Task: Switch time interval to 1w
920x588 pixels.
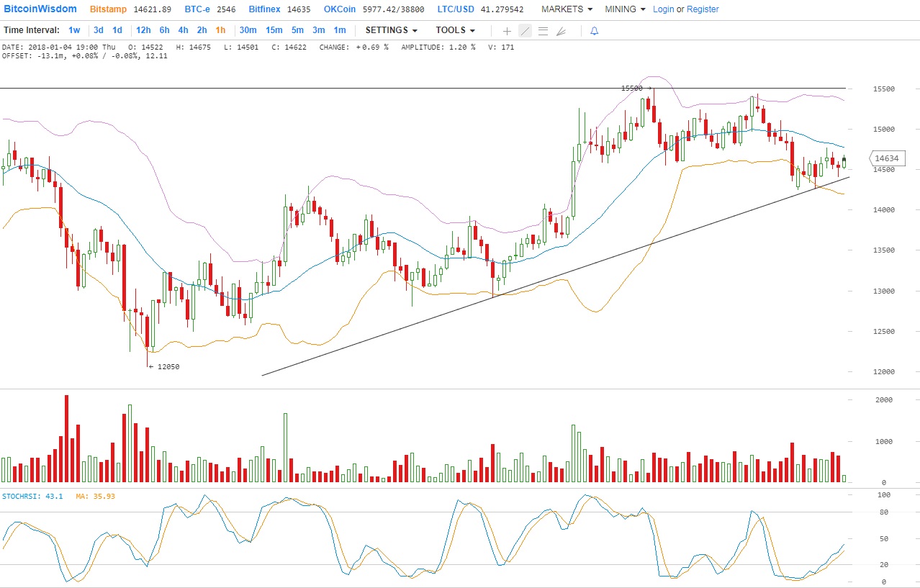Action: click(x=74, y=30)
